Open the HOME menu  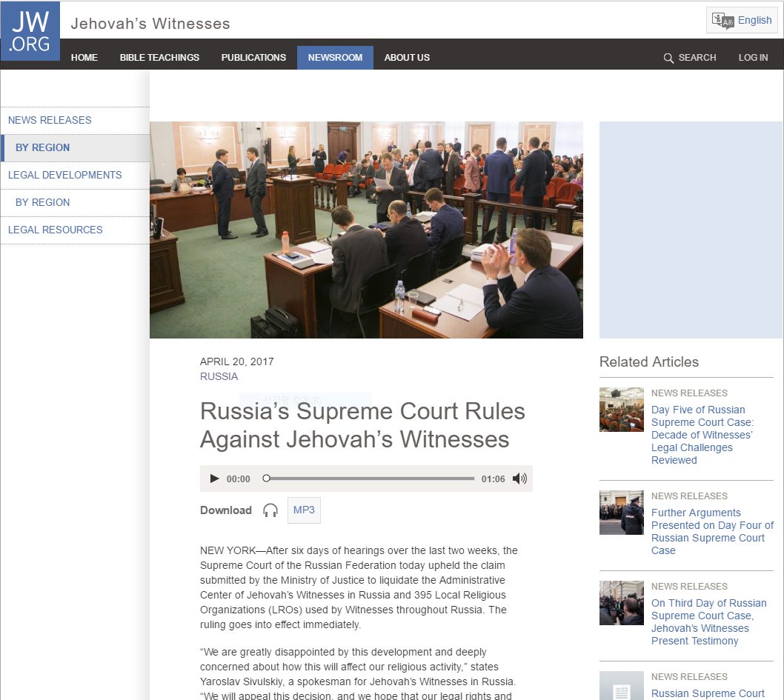[84, 58]
